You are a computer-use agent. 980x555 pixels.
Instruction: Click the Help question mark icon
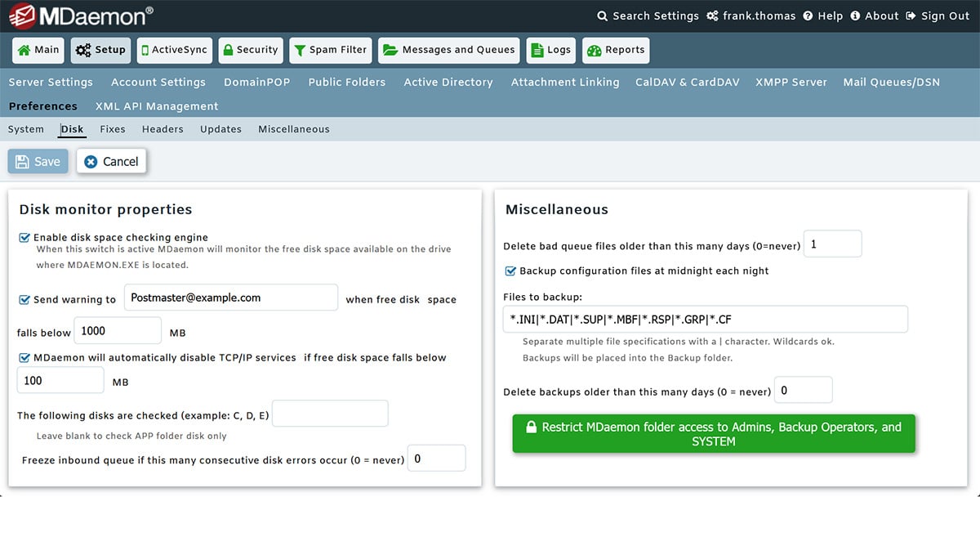pos(808,16)
